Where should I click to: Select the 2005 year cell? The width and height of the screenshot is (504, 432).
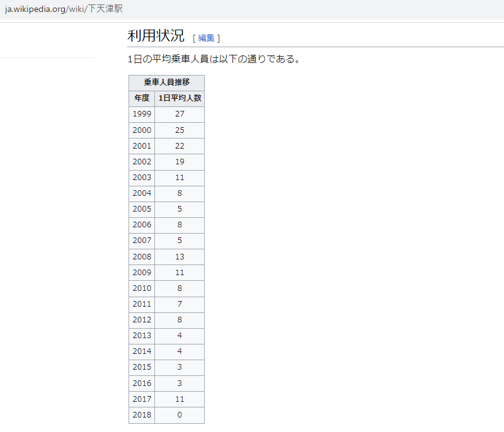point(142,209)
